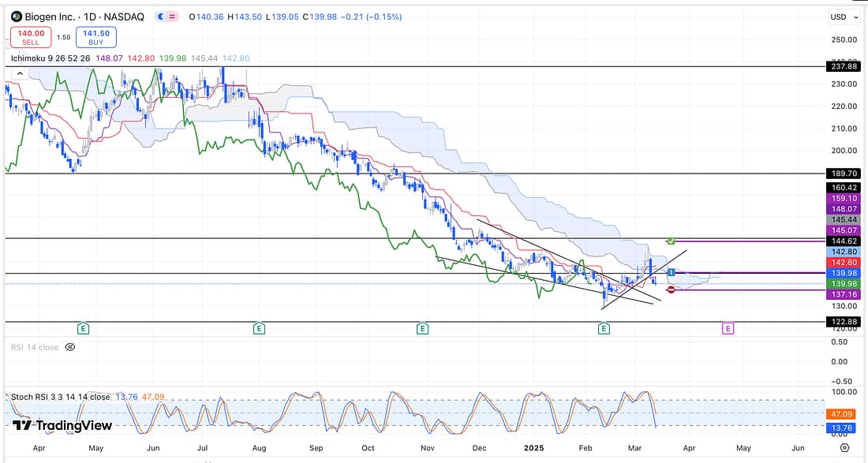Open chart settings gear in bottom-right corner
Screen dimensions: 868x463
tap(845, 447)
